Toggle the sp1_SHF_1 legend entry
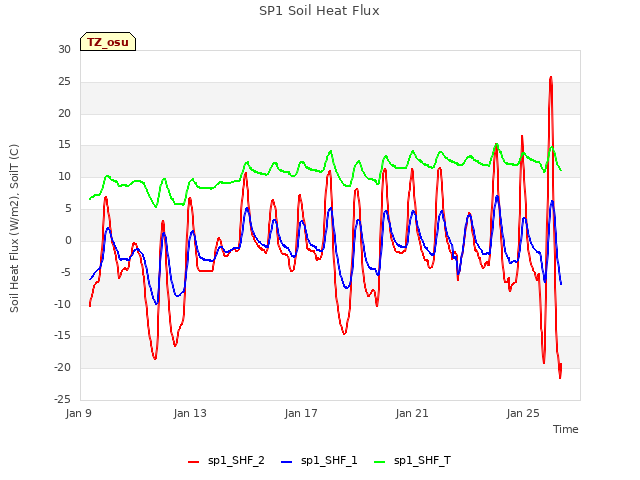 tap(319, 461)
